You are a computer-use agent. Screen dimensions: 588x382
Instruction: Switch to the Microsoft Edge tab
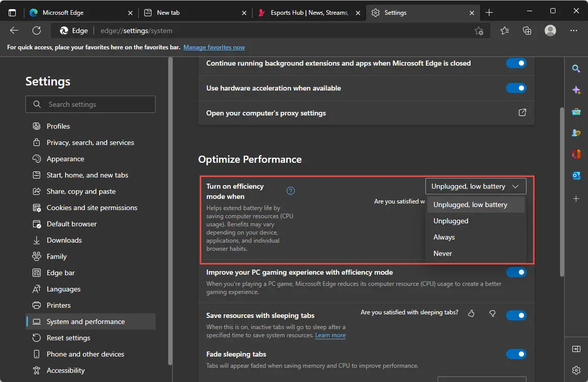click(x=81, y=13)
